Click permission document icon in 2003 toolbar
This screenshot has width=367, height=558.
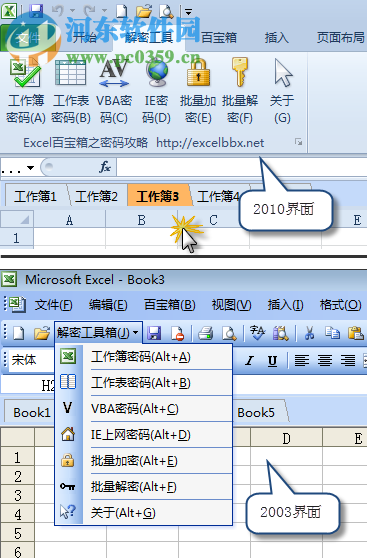(178, 333)
